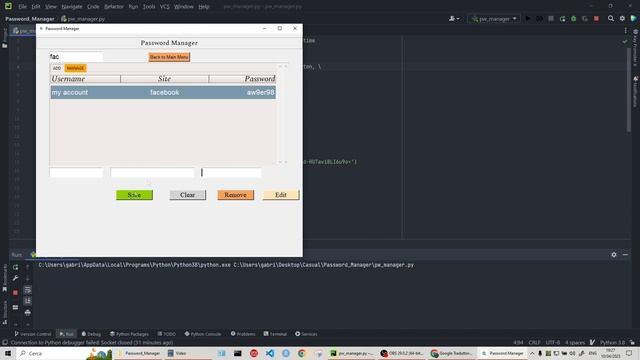Click the '4 spaces' indent setting
The height and width of the screenshot is (360, 640).
coord(575,342)
